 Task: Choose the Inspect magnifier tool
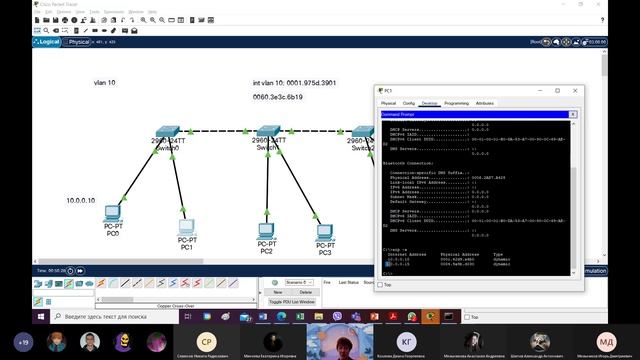(47, 31)
